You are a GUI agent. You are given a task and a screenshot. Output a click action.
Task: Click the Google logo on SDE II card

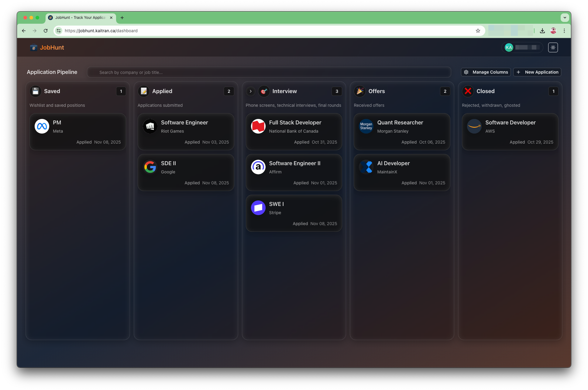150,167
